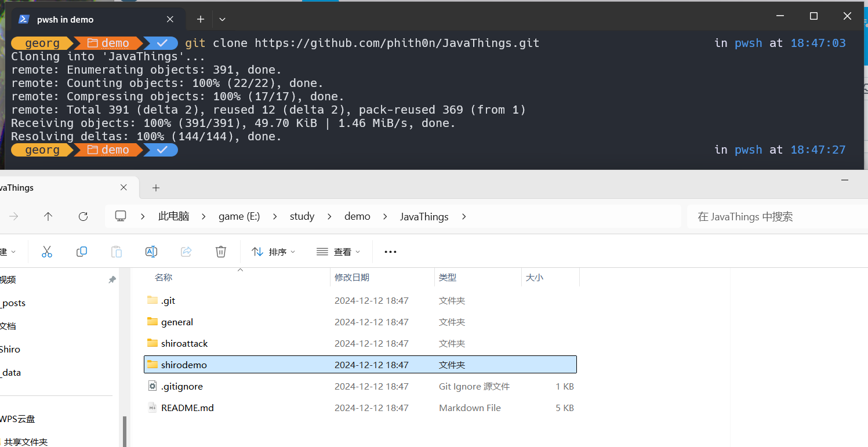Open a new terminal tab with plus

coord(201,19)
